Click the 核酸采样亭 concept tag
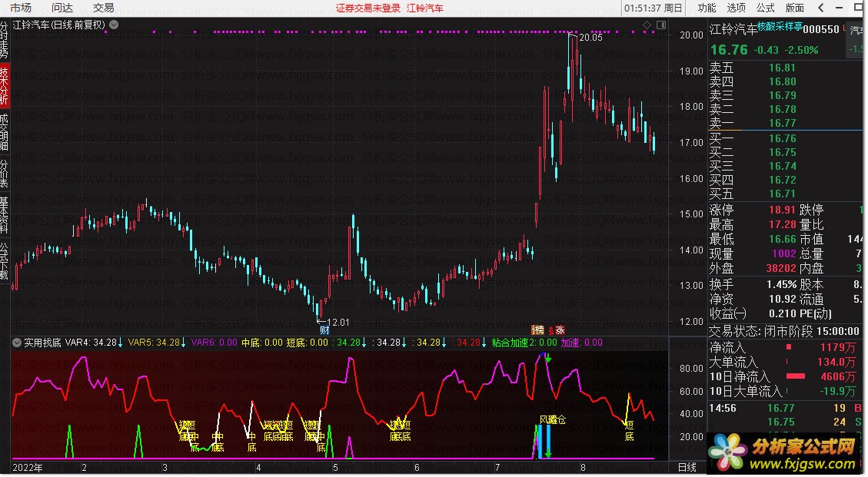Screen dimensions: 868x477 [x=780, y=25]
